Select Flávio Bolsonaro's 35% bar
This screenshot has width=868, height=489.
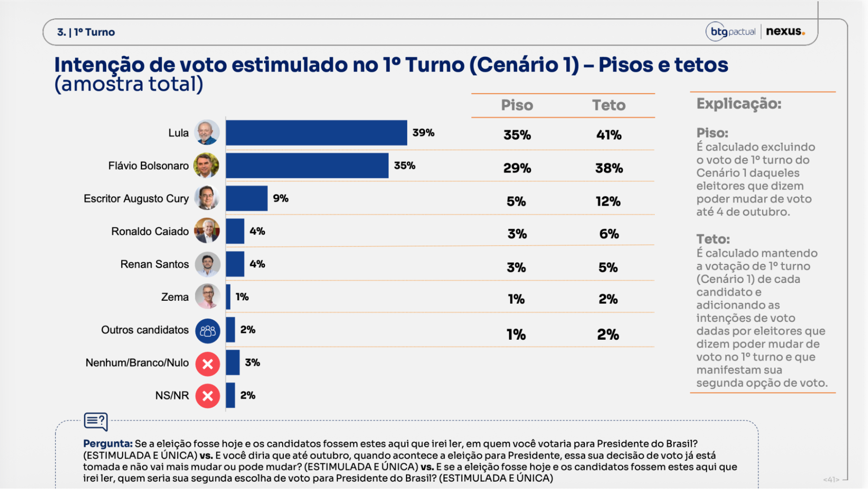coord(307,165)
